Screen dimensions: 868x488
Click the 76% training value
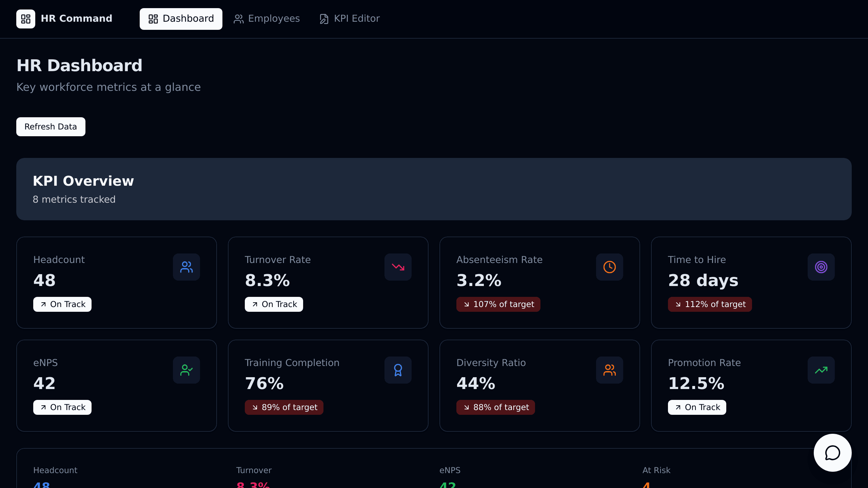264,384
